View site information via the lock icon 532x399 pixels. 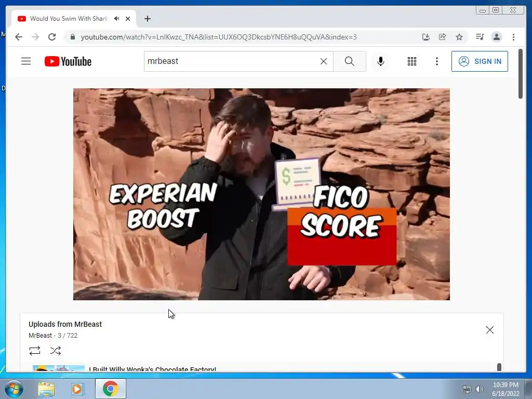(x=72, y=37)
